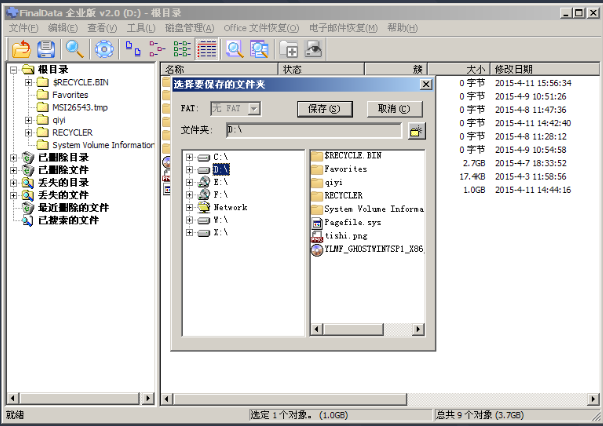Expand drive X:\ in dialog tree
Screen dimensions: 603x426
pyautogui.click(x=189, y=233)
